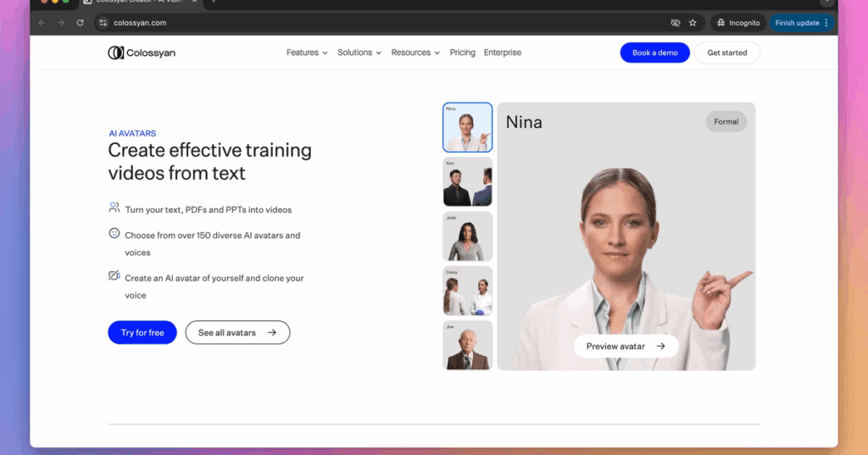Go to the Enterprise page
Viewport: 868px width, 455px height.
503,53
